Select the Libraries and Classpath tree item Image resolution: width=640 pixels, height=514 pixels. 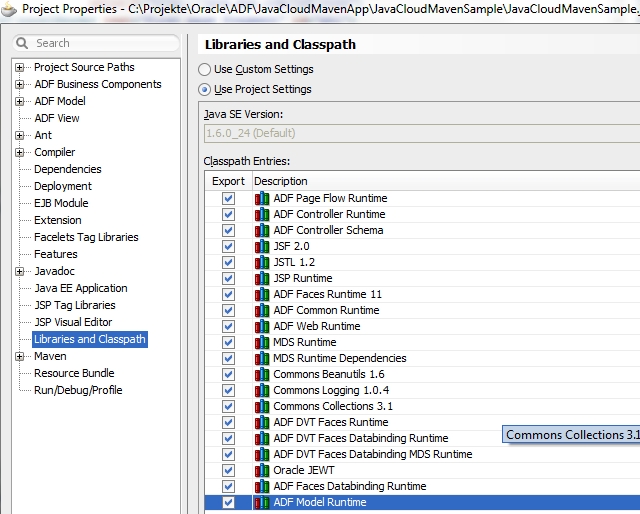click(x=90, y=339)
